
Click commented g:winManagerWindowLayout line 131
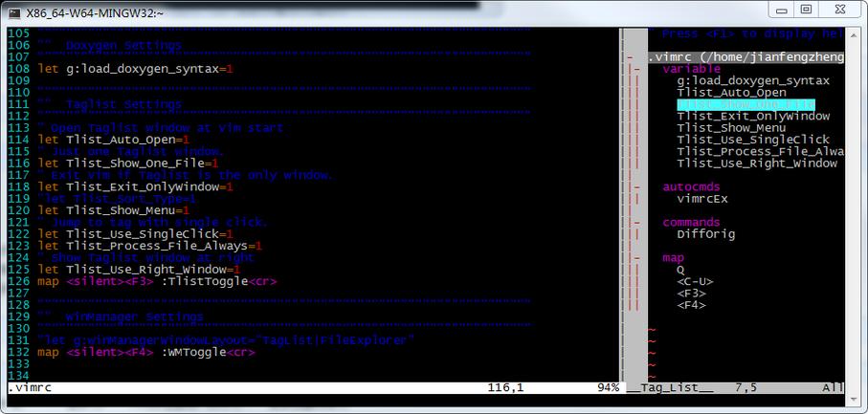tap(227, 340)
